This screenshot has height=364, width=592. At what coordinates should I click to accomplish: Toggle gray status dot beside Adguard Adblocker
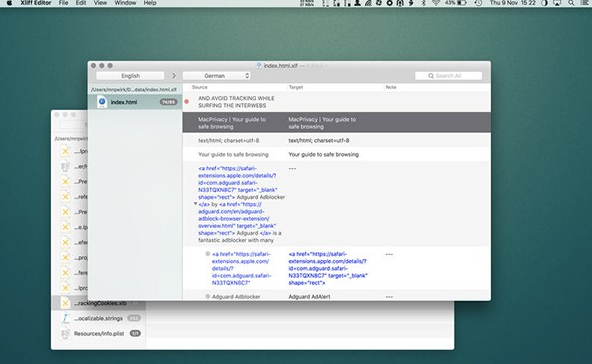click(208, 296)
